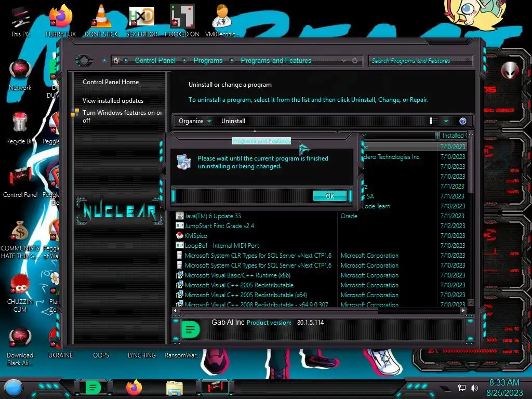Open Firefox from the taskbar
This screenshot has width=532, height=399.
pos(134,388)
